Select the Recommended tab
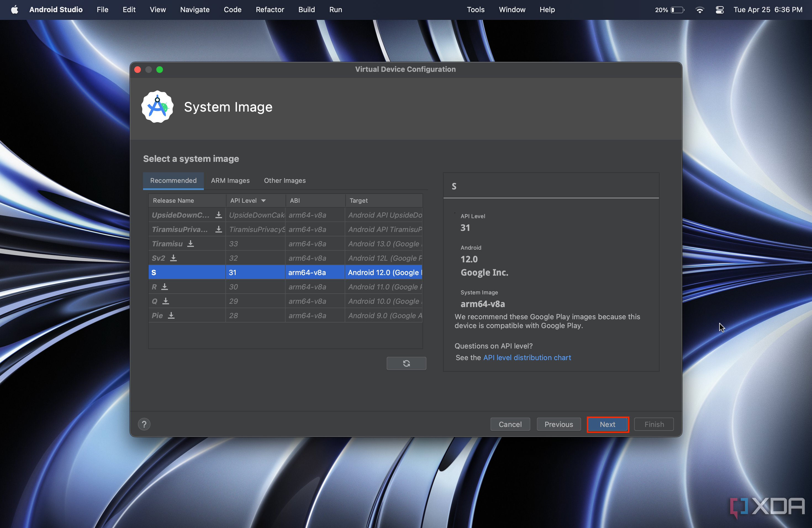Viewport: 812px width, 528px height. coord(173,181)
